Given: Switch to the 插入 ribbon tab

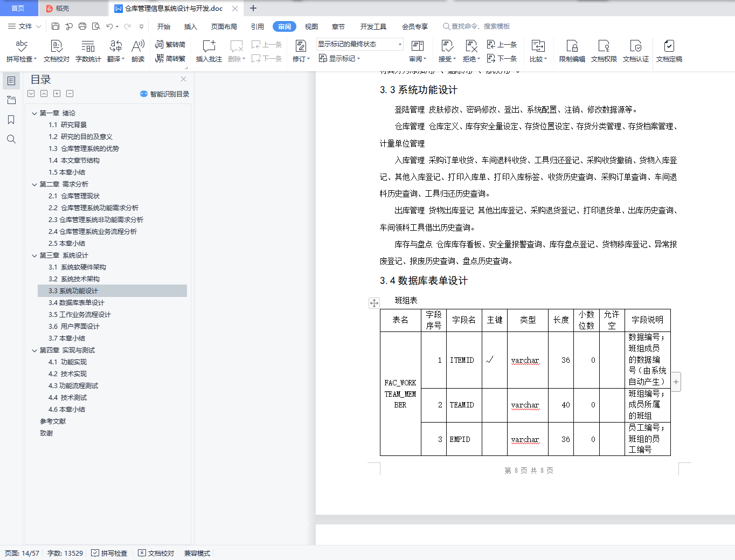Looking at the screenshot, I should point(191,26).
